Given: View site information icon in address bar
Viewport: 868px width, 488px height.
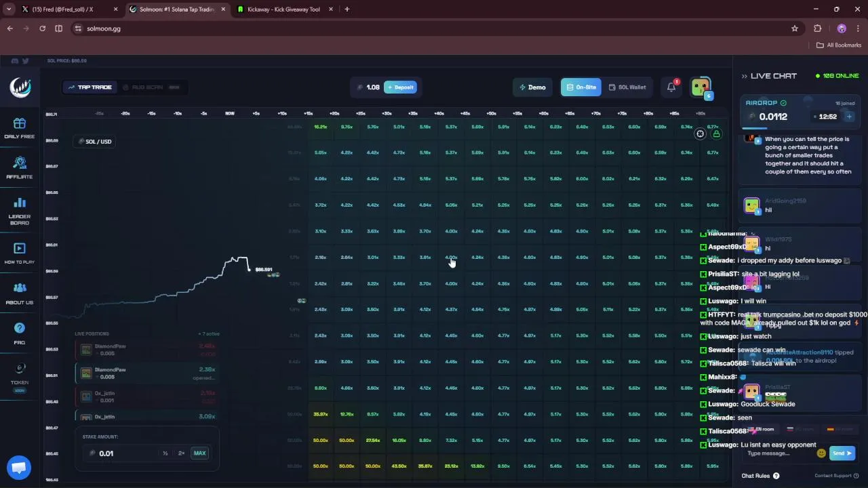Looking at the screenshot, I should [x=78, y=28].
